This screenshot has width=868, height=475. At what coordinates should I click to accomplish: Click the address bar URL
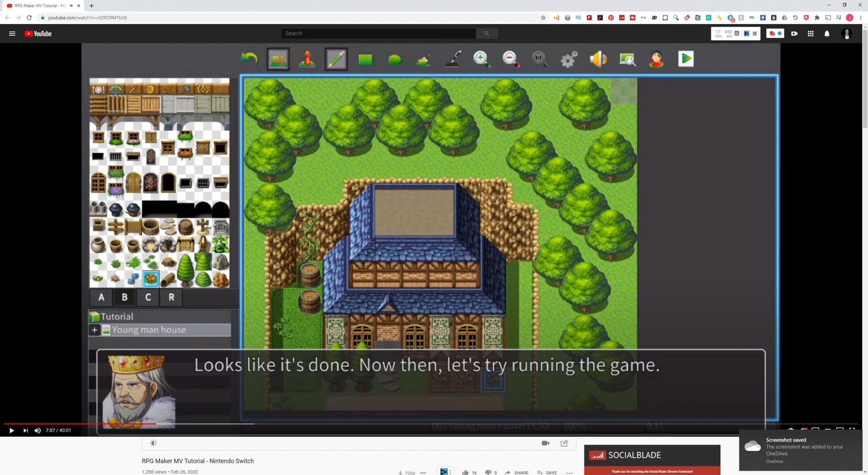pos(87,18)
